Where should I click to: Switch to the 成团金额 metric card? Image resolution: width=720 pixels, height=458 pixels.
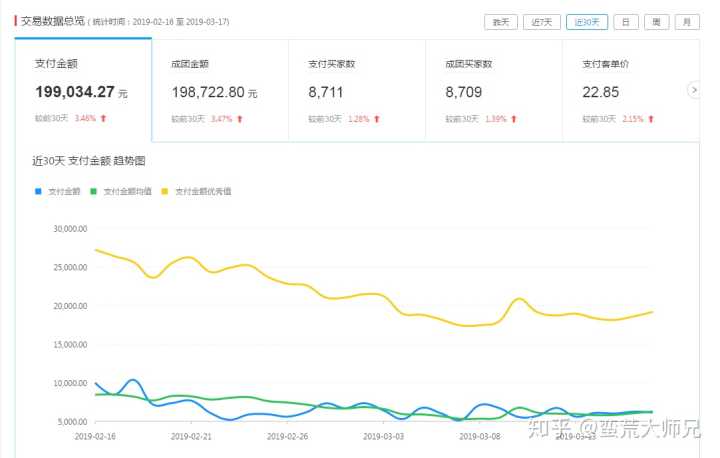coord(220,92)
